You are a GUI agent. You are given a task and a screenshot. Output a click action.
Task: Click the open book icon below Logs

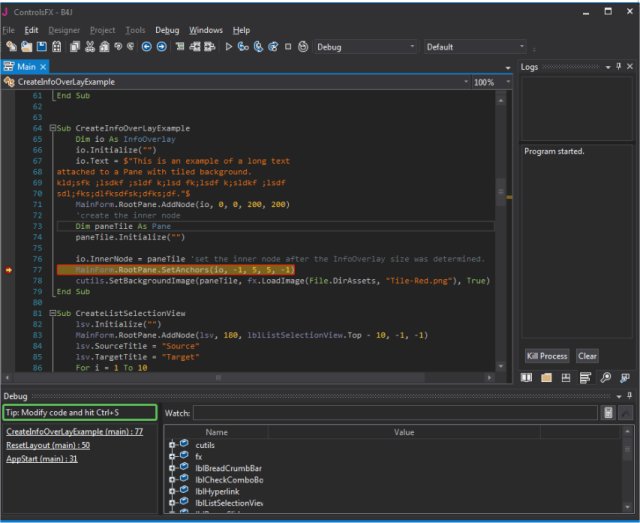526,377
